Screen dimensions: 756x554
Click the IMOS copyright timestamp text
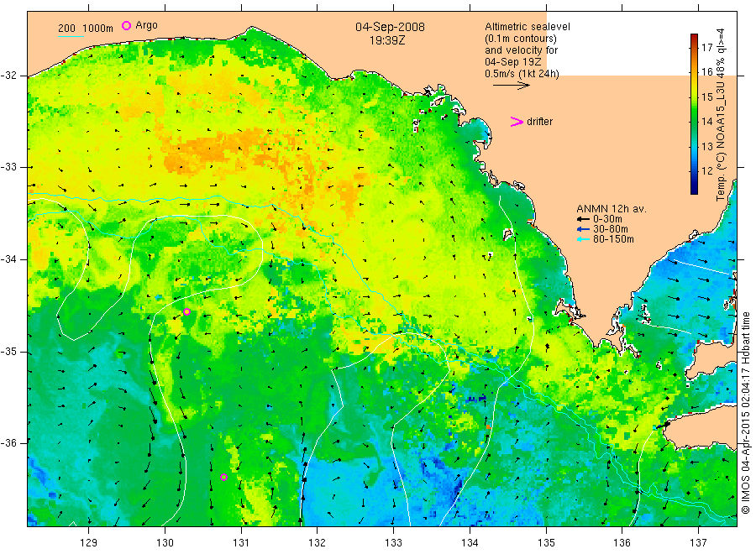coord(745,412)
